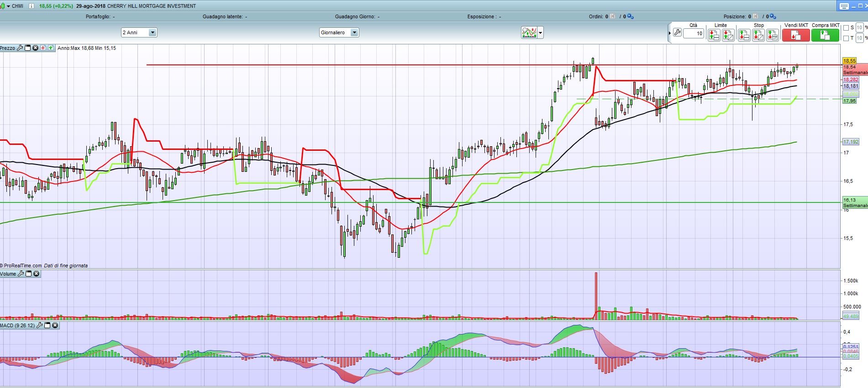Click the Portafoglio label

click(98, 16)
